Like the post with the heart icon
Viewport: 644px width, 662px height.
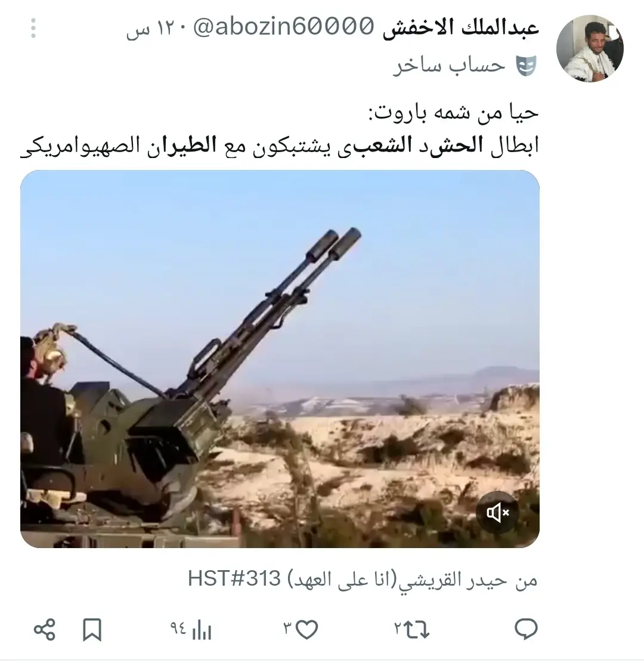click(x=306, y=629)
